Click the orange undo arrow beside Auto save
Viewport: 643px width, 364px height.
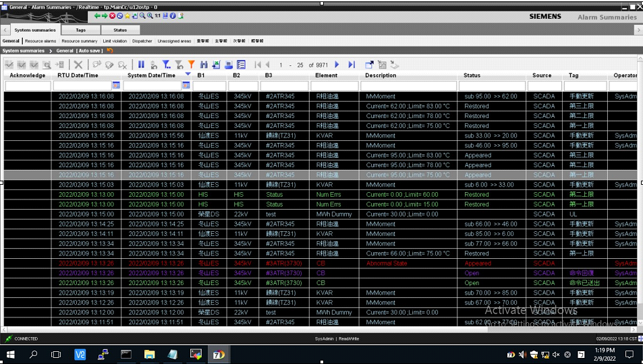click(110, 51)
